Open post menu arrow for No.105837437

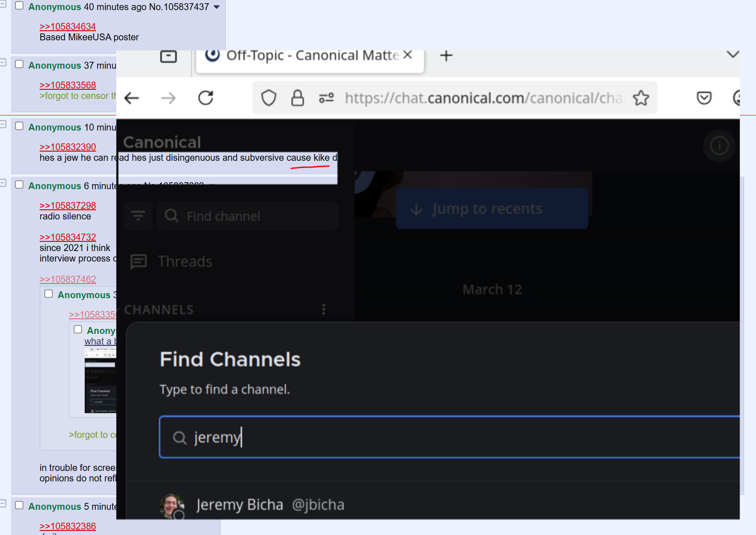(x=217, y=7)
